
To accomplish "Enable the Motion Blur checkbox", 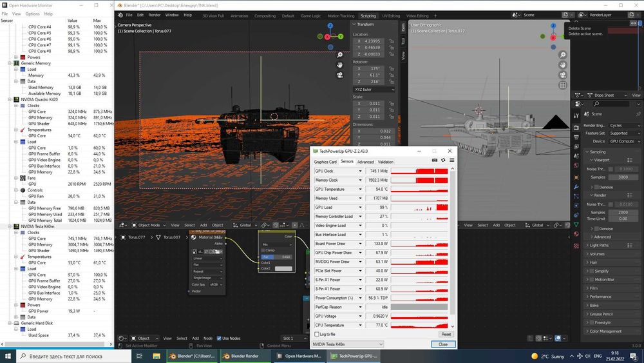I will point(592,280).
